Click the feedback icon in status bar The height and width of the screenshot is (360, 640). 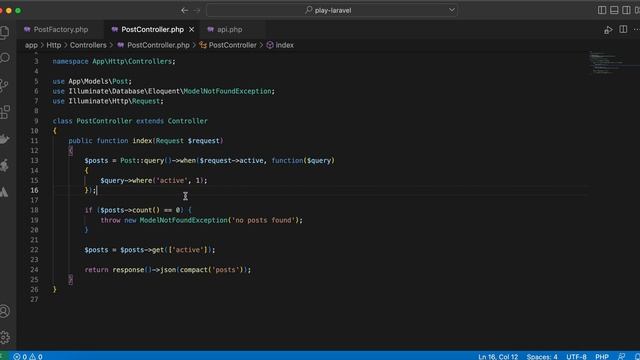(622, 356)
